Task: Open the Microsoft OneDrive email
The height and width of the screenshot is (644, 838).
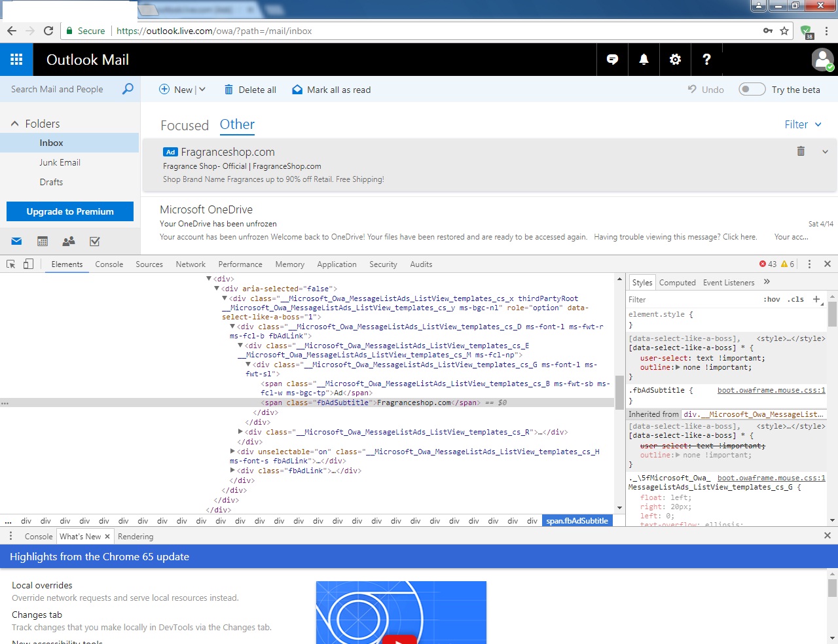Action: point(490,223)
